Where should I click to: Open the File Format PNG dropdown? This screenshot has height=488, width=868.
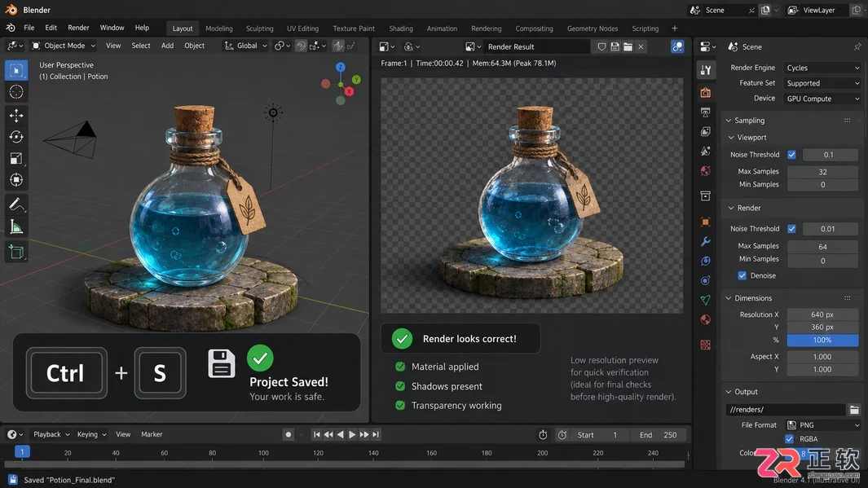[822, 425]
